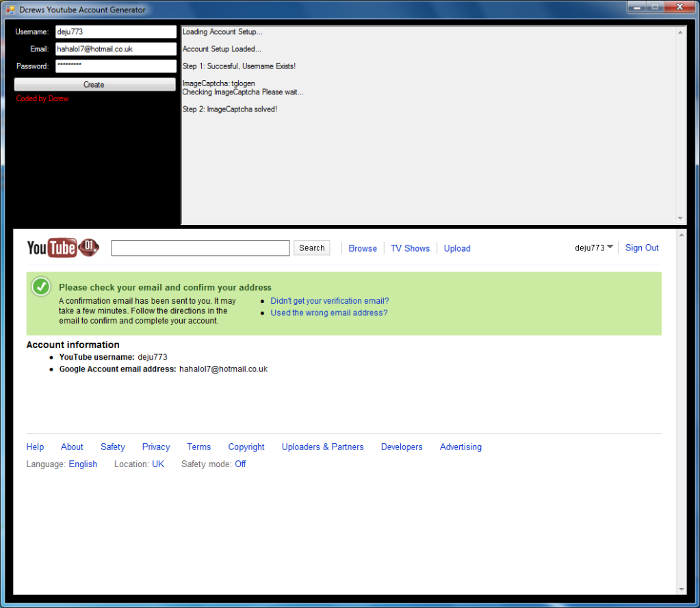
Task: Click the 'Account information' heading
Action: point(73,345)
